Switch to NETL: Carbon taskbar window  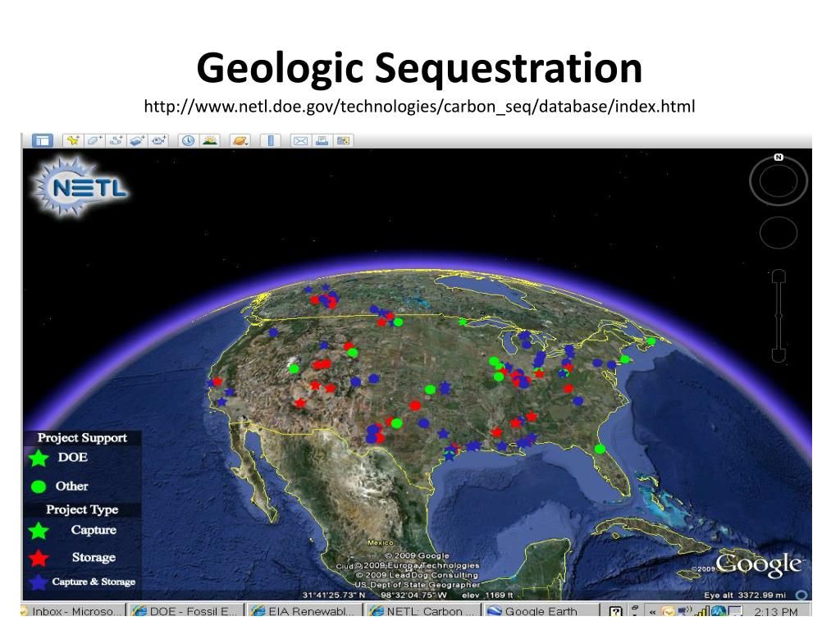tap(423, 610)
